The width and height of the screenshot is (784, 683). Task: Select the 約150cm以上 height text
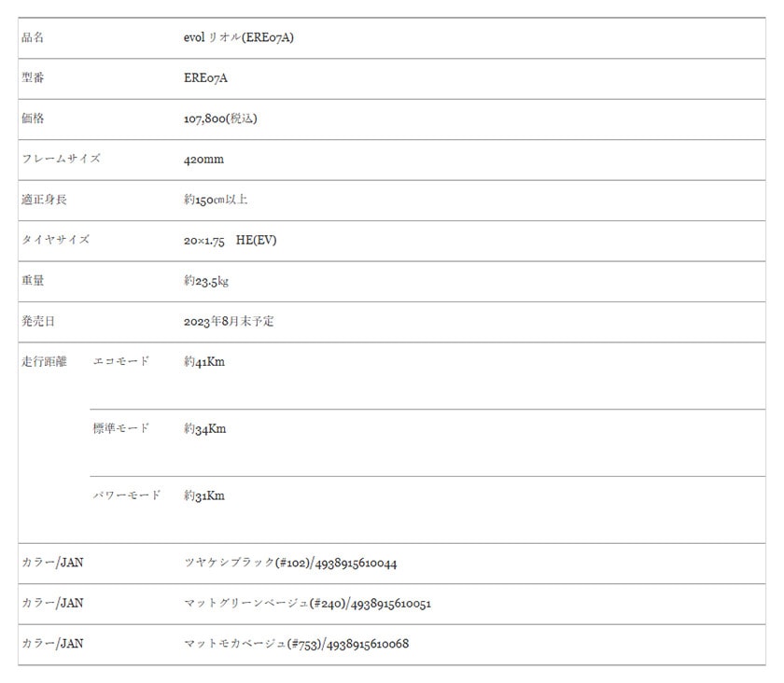pos(216,200)
